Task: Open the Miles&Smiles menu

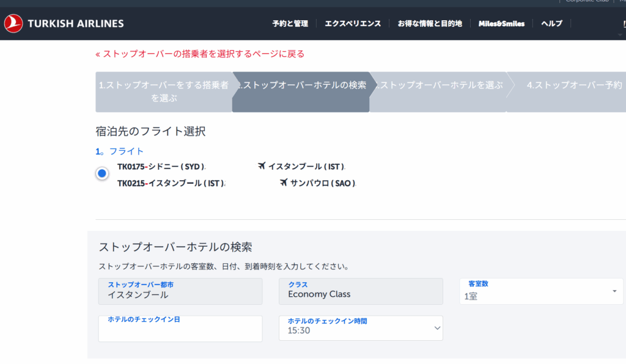Action: click(x=501, y=24)
